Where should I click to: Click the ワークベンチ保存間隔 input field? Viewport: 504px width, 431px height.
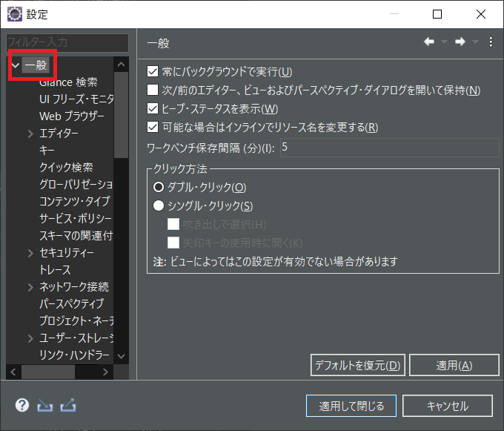pyautogui.click(x=390, y=148)
